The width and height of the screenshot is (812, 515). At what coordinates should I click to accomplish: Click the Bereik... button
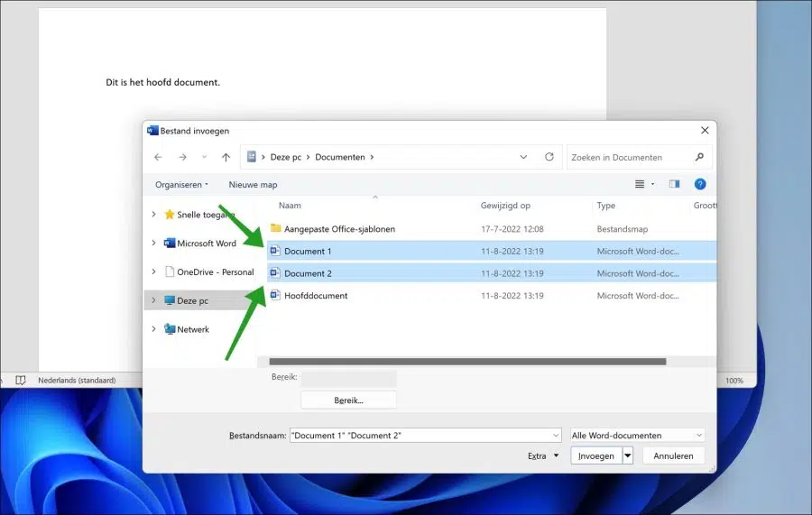348,400
